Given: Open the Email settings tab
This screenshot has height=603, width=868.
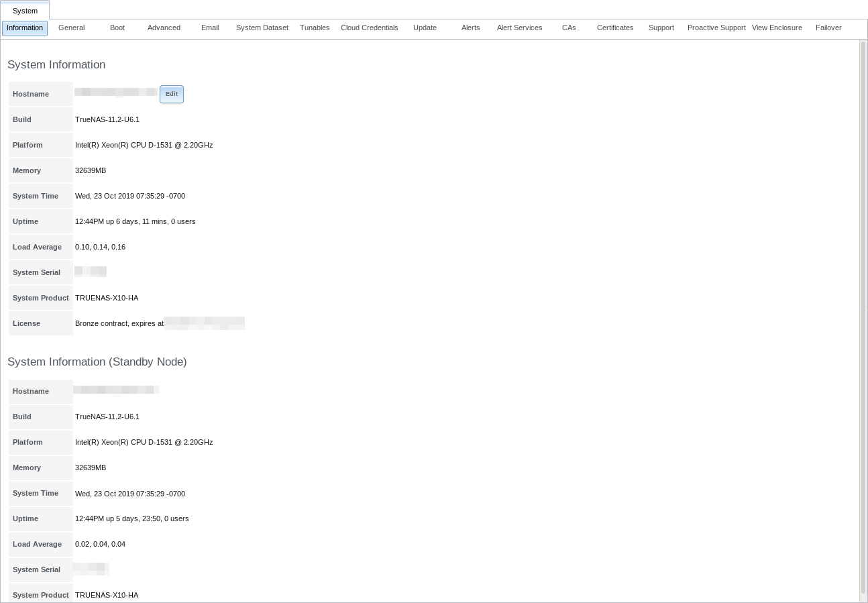Looking at the screenshot, I should (x=210, y=28).
